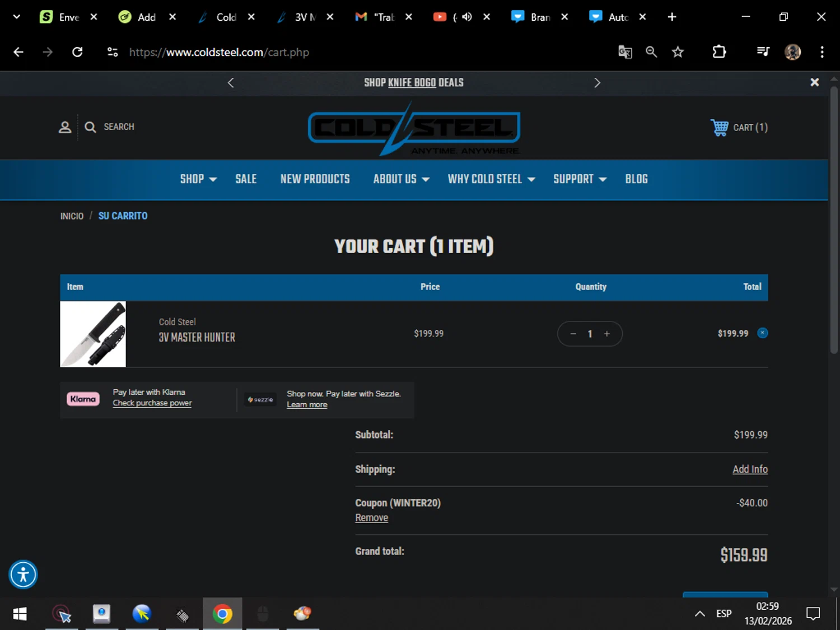Go back in browser history
This screenshot has width=840, height=630.
(x=18, y=52)
